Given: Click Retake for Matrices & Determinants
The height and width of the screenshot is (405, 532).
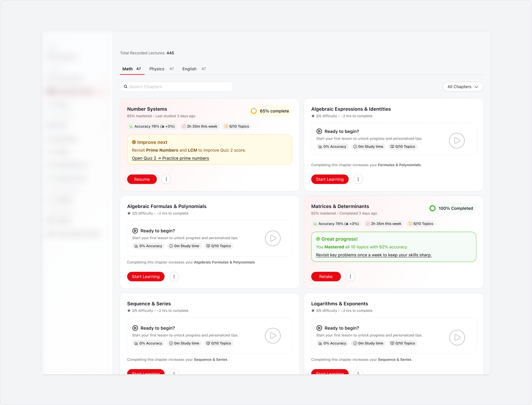Looking at the screenshot, I should point(326,277).
